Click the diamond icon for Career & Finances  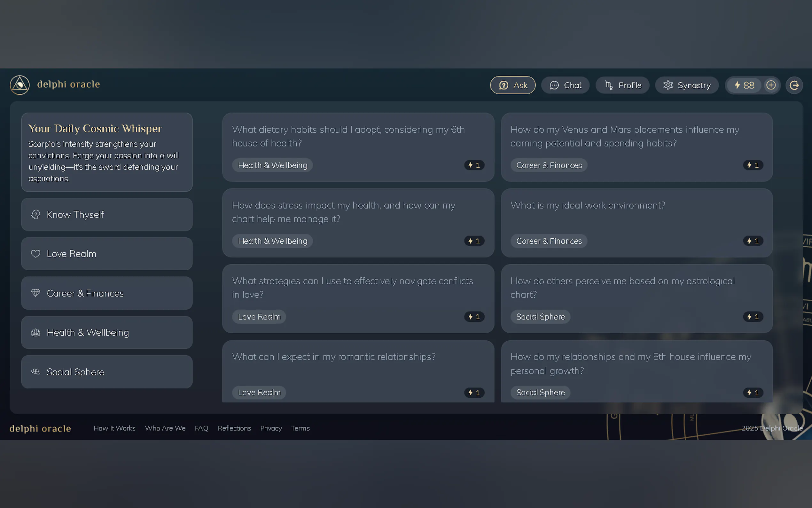pyautogui.click(x=35, y=293)
